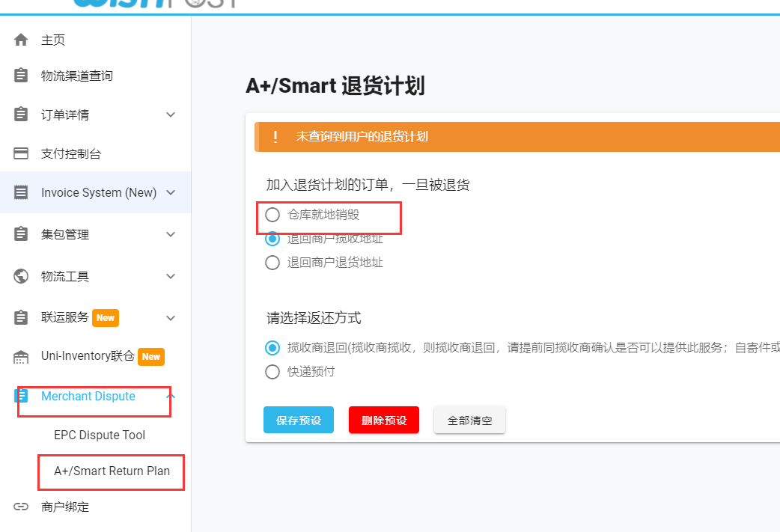This screenshot has height=532, width=780.
Task: Click the icon beside Merchant Dispute
Action: 21,396
